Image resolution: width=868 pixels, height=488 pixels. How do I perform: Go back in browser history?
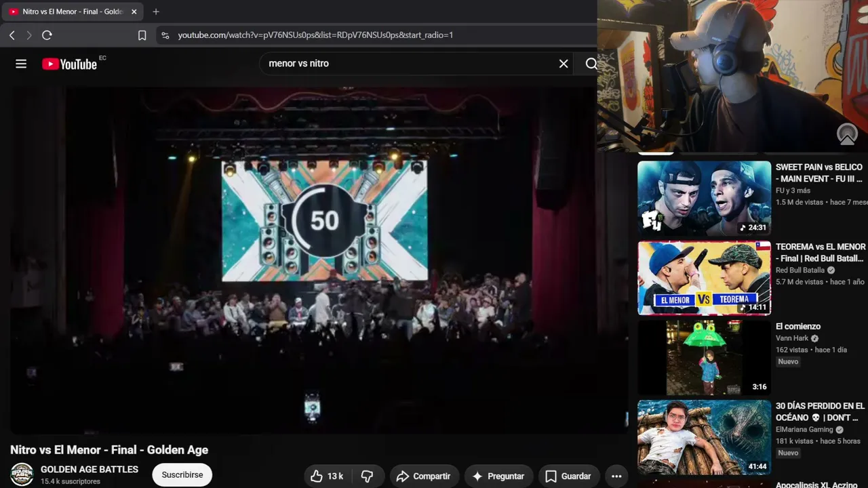tap(12, 35)
